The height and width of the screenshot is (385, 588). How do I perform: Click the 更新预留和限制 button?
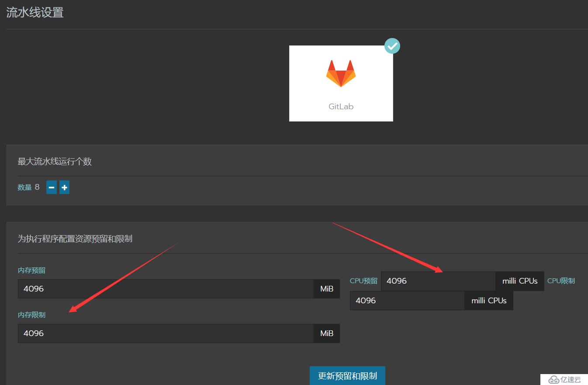347,376
